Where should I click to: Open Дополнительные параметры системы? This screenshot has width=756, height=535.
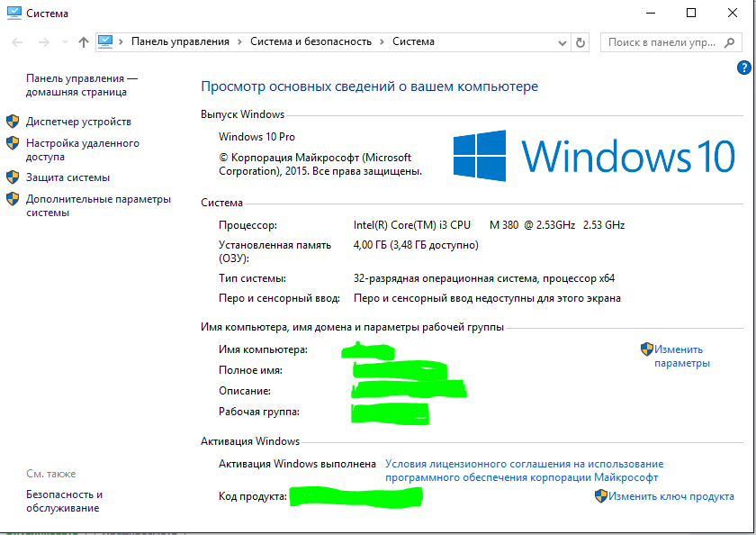(x=98, y=205)
